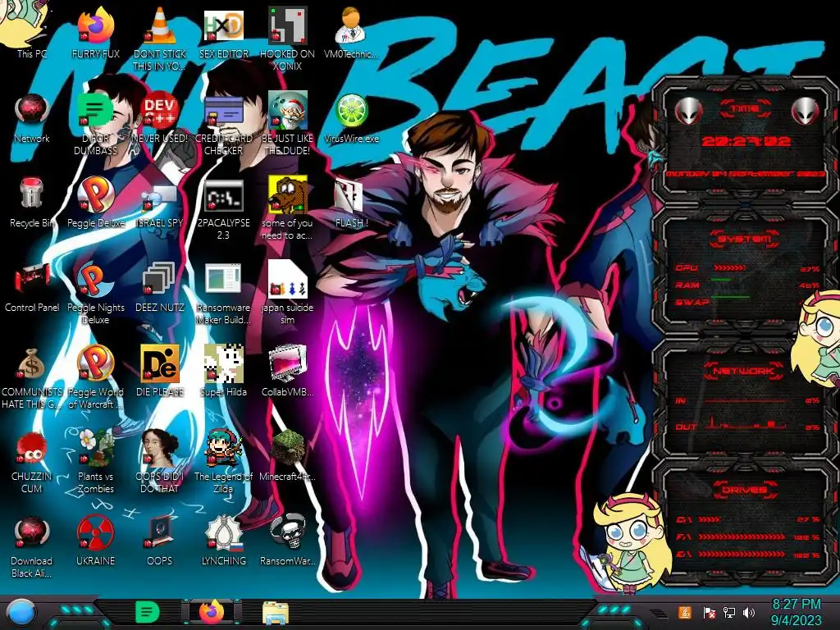Select the D FOR DUMBASS shortcut
This screenshot has width=840, height=630.
(95, 123)
